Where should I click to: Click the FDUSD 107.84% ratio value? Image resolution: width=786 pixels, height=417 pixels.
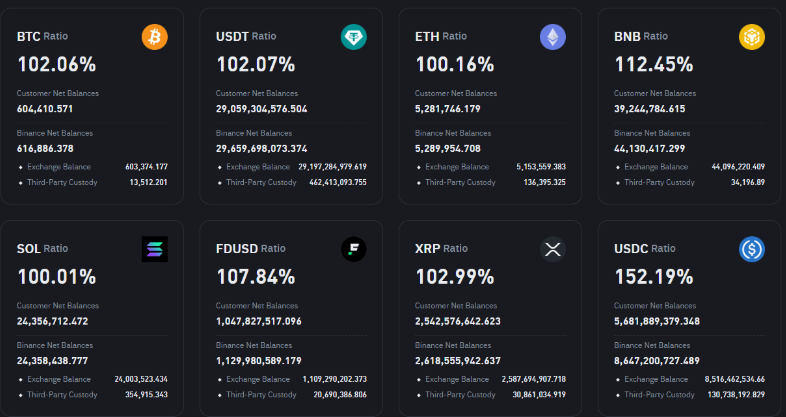[255, 277]
